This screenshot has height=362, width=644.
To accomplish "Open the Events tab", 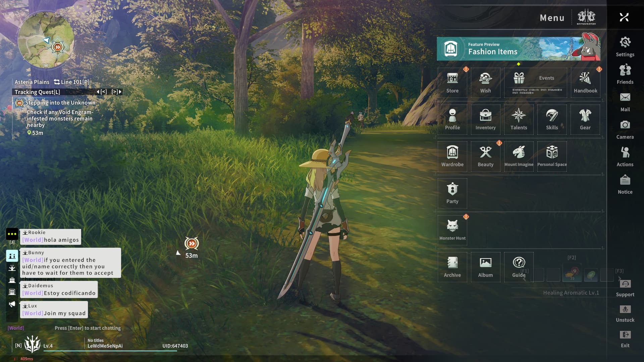I will tap(536, 83).
